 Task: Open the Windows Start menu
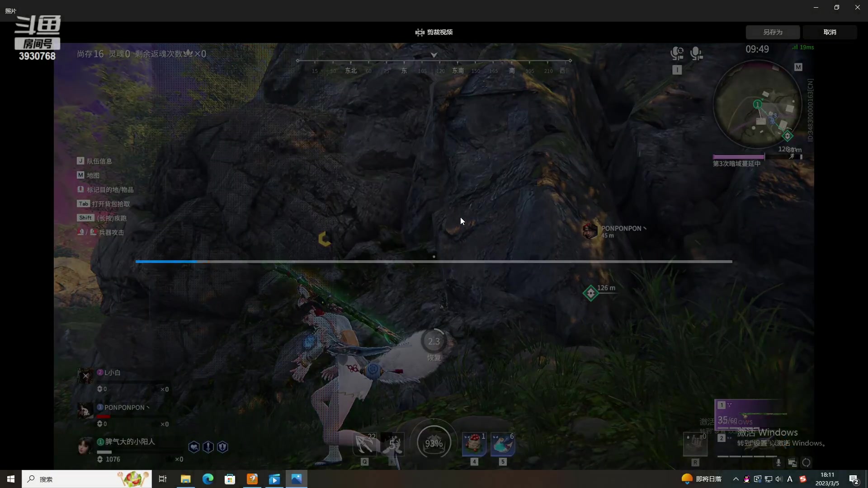pyautogui.click(x=11, y=479)
